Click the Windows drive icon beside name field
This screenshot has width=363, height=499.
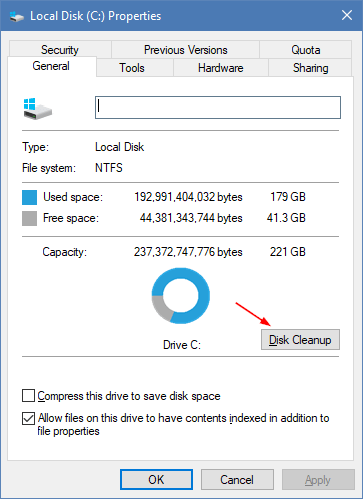38,109
